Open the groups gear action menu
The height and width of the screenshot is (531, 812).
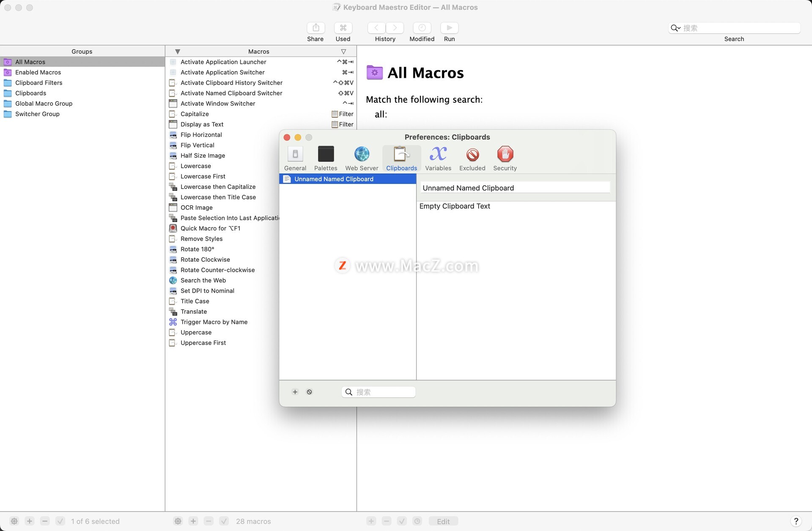(x=14, y=521)
